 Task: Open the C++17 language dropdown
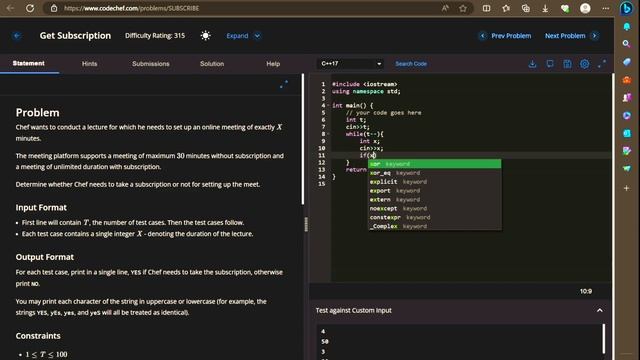tap(351, 64)
